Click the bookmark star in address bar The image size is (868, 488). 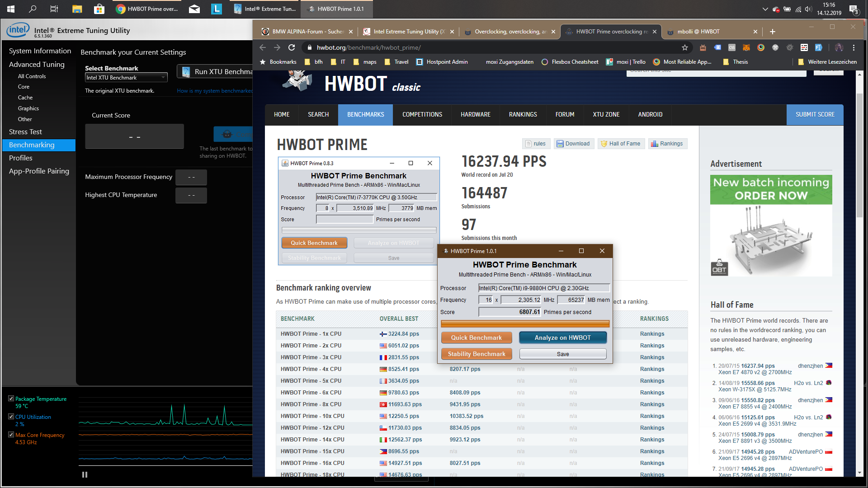(x=685, y=47)
